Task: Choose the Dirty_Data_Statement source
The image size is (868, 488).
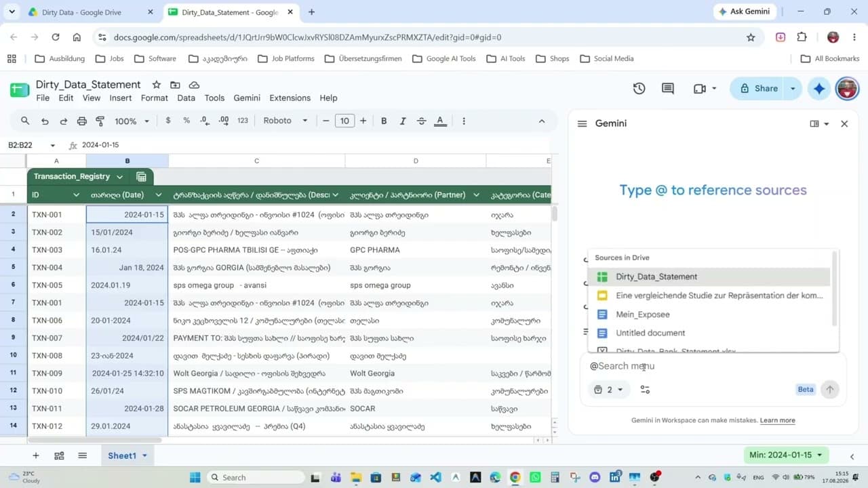Action: 709,277
